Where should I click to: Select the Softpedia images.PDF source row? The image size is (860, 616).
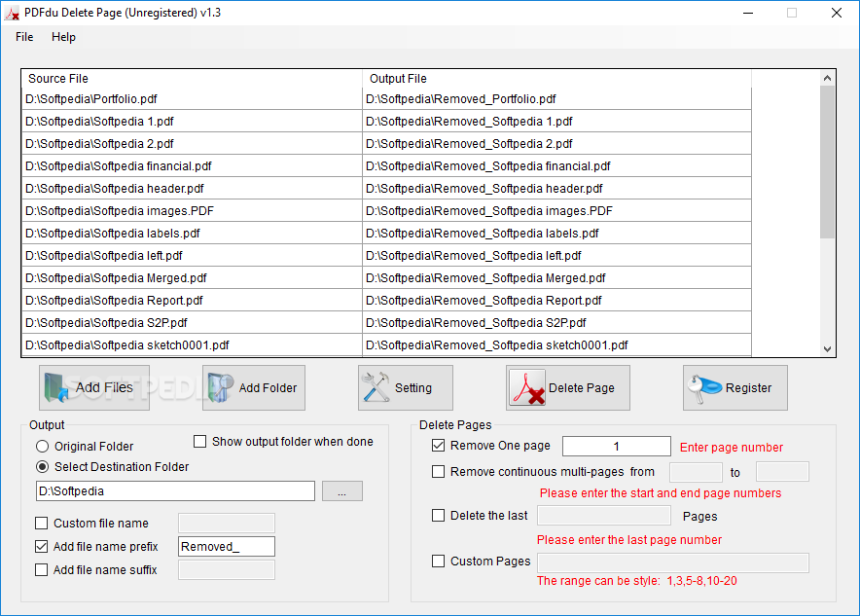click(x=192, y=211)
